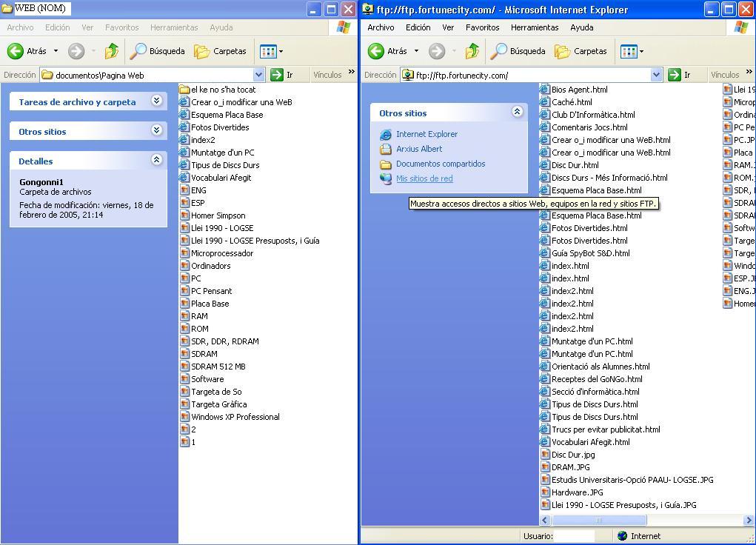Go back using Atrás in the FTP window
Viewport: 756px width, 545px height.
[388, 50]
